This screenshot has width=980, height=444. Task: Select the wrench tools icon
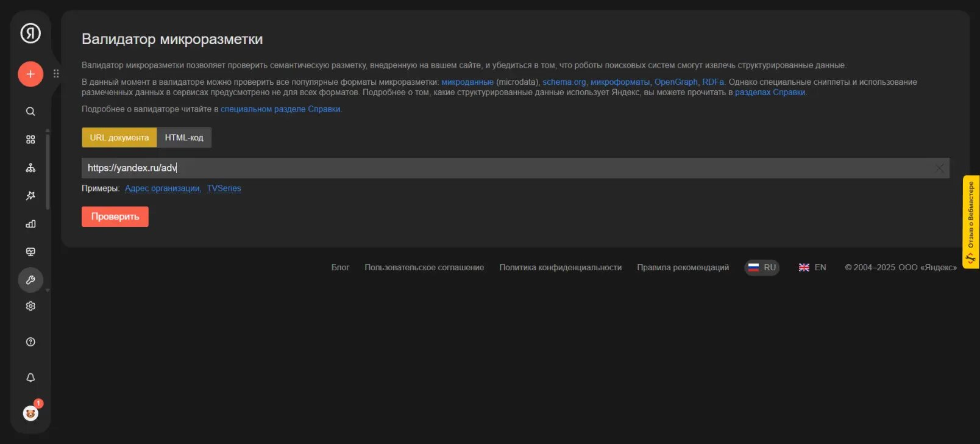tap(30, 280)
